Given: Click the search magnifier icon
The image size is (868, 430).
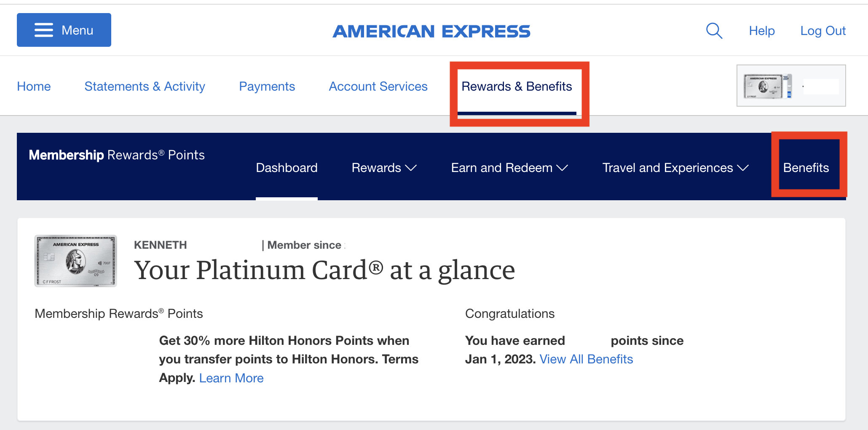Looking at the screenshot, I should point(714,31).
